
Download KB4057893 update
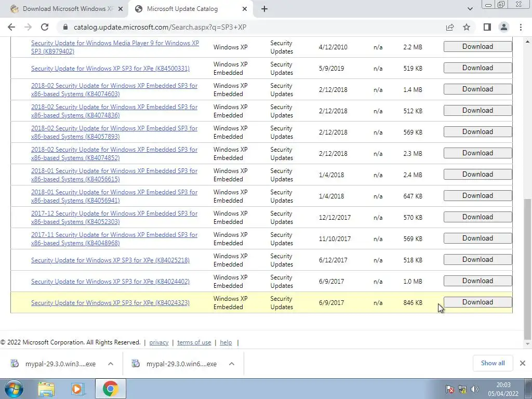point(478,131)
